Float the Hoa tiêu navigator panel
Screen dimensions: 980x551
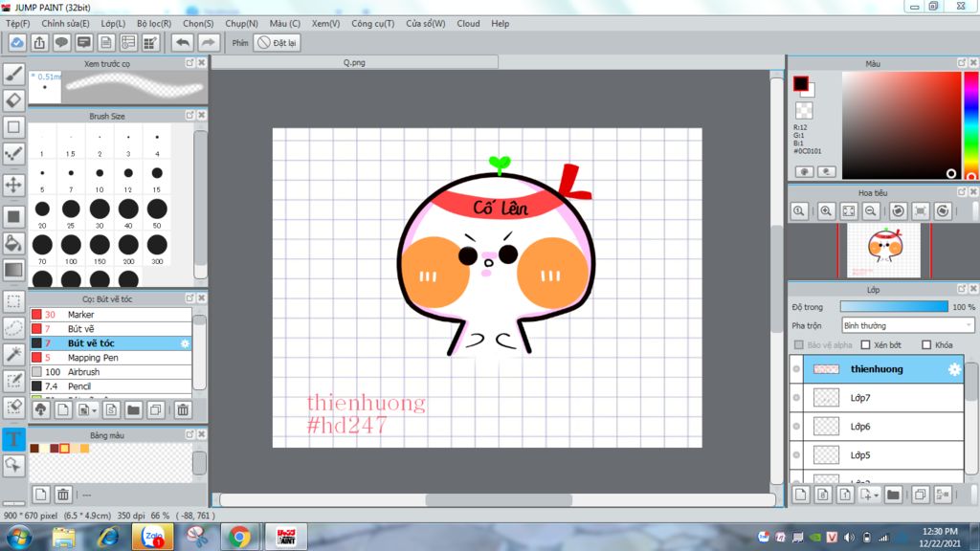tap(962, 191)
